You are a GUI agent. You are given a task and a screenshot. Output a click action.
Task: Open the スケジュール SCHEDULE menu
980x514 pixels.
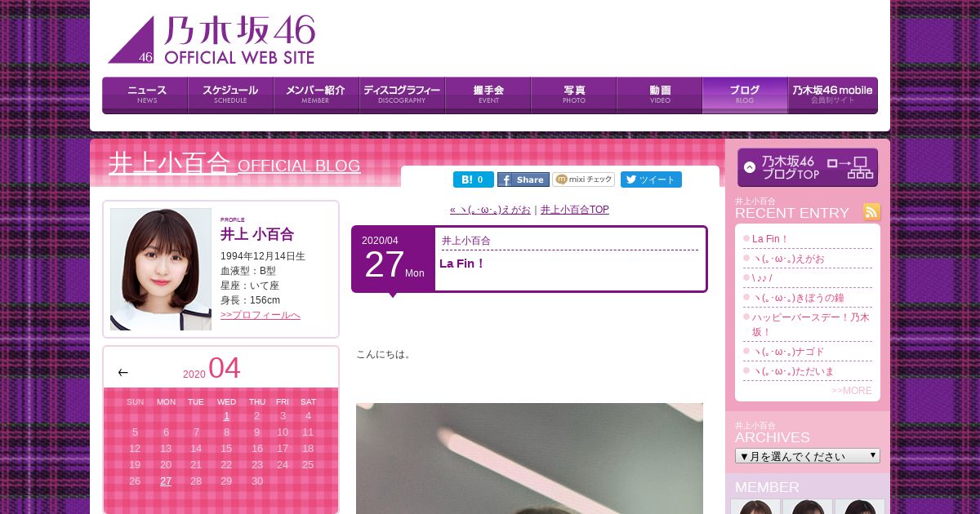(230, 95)
